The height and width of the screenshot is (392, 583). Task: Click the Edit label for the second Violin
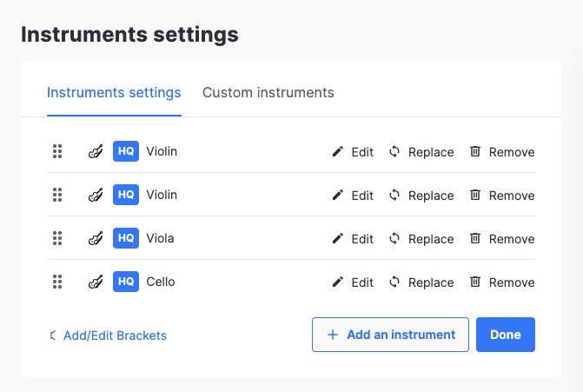coord(362,196)
